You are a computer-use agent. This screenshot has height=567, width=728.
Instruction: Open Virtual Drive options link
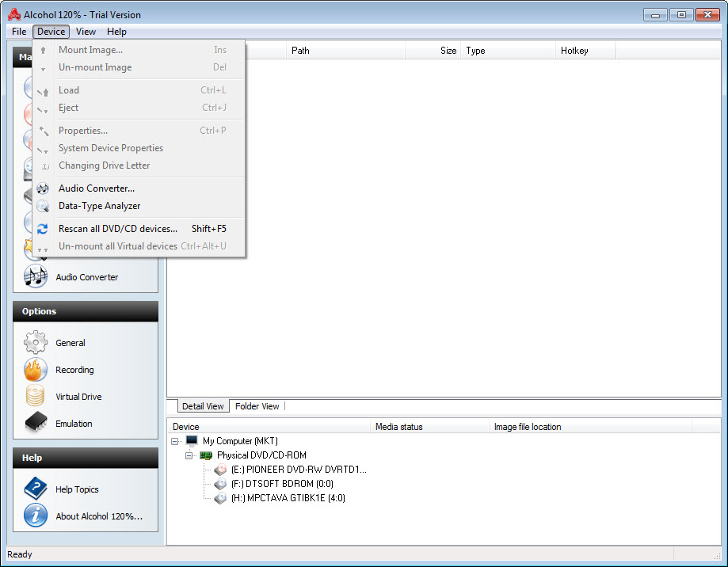[x=78, y=397]
